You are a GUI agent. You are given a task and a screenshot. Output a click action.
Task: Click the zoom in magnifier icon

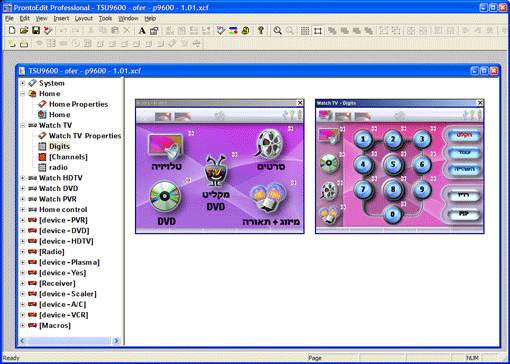click(x=277, y=31)
